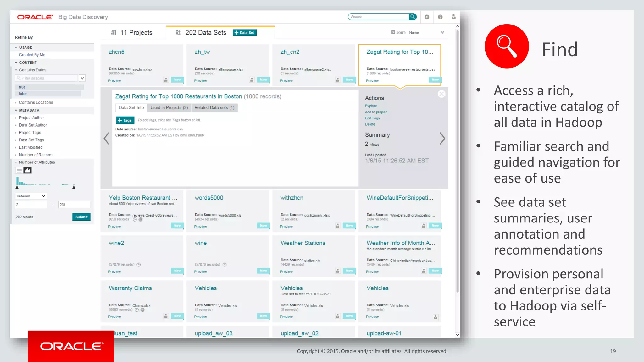Click the Explore action link

[x=371, y=106]
